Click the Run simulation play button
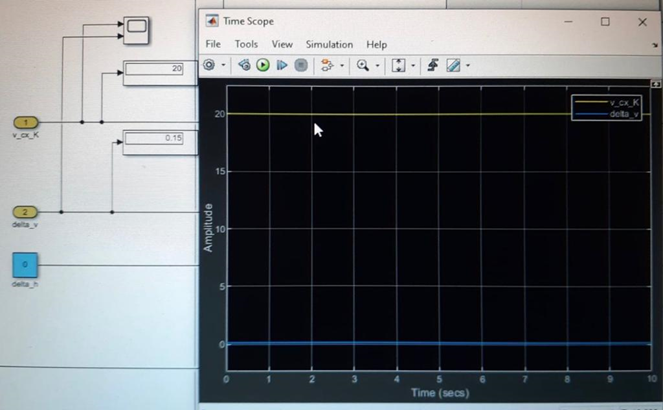The image size is (663, 410). 263,65
